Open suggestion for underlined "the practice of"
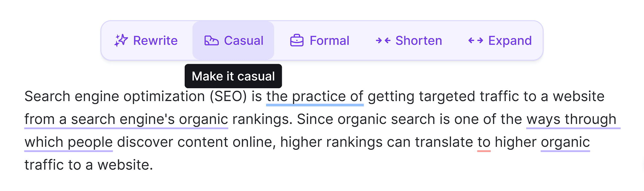The height and width of the screenshot is (191, 644). [x=315, y=97]
